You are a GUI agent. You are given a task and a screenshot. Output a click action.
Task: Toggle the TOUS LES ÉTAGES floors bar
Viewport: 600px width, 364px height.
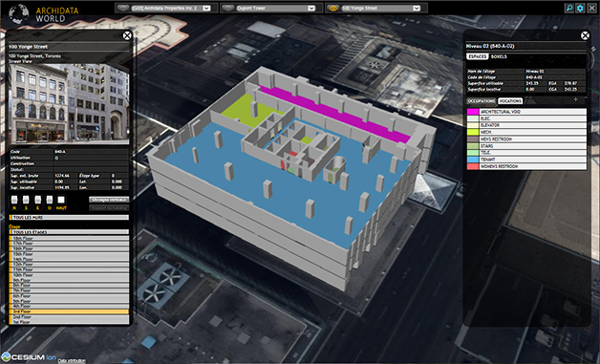[69, 232]
